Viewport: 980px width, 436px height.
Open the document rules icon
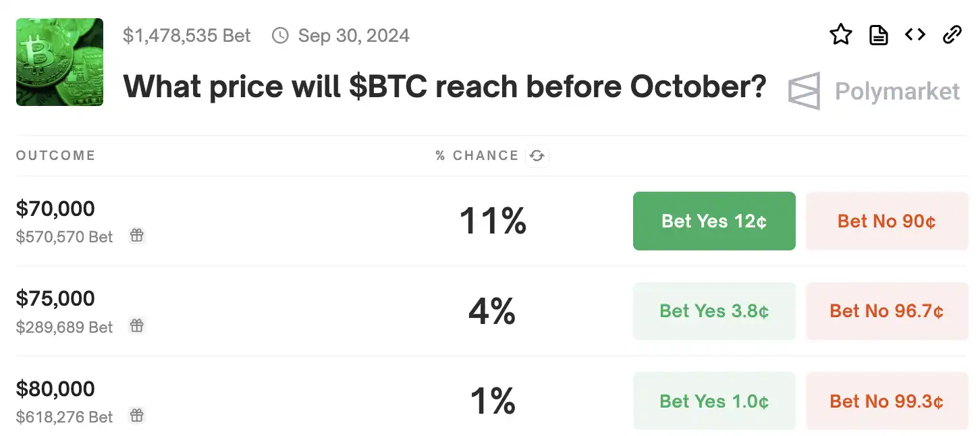[878, 34]
